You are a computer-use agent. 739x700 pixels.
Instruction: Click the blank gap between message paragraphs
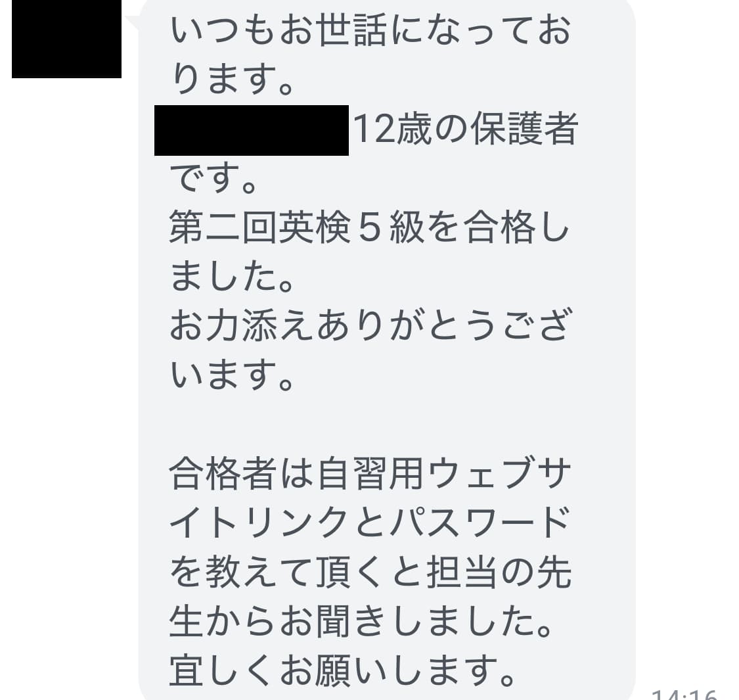point(370,425)
